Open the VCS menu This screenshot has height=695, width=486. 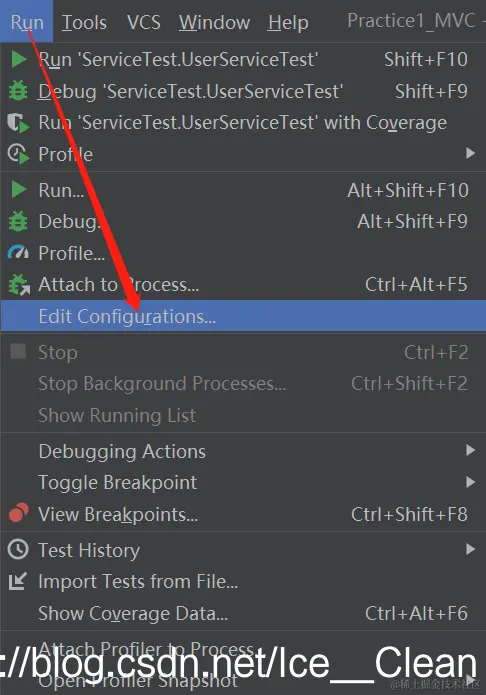pos(144,22)
